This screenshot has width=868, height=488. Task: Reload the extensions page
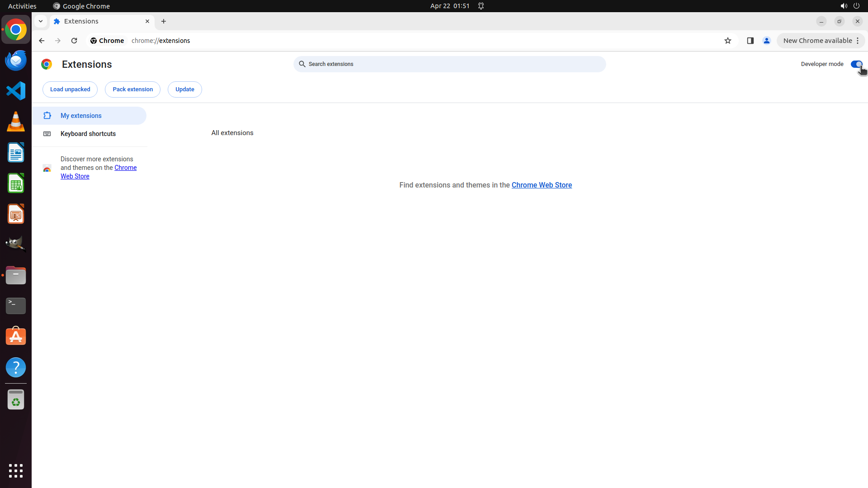[x=74, y=41]
